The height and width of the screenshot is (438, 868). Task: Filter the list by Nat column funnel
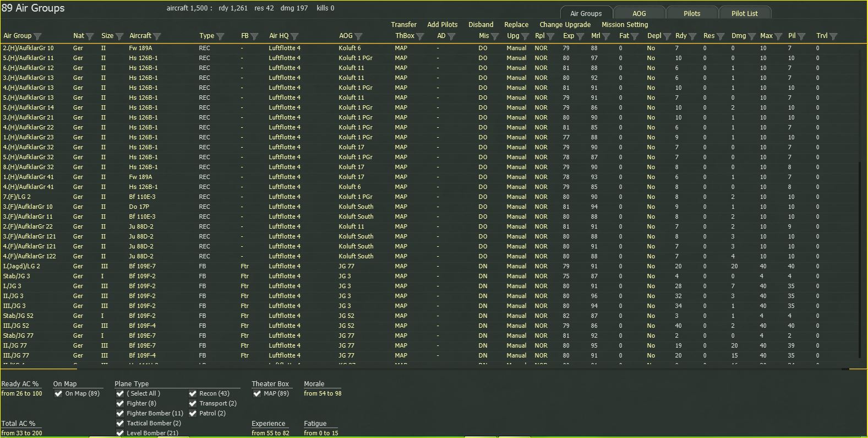90,36
